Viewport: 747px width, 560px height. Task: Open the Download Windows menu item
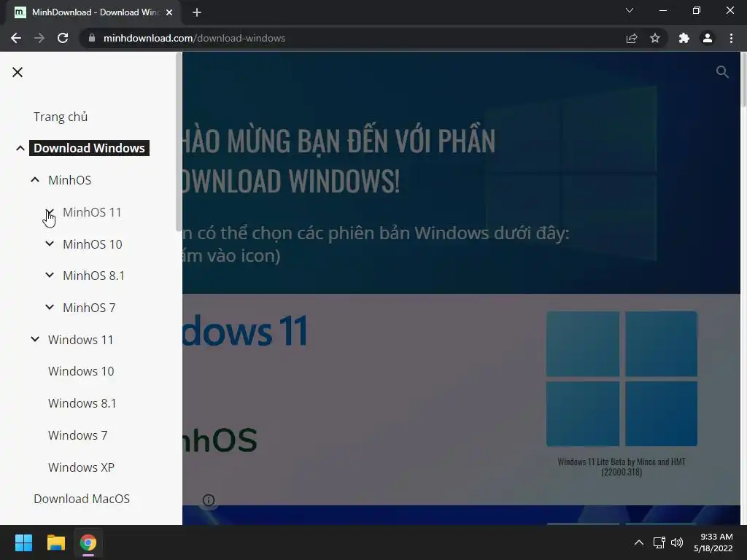pyautogui.click(x=89, y=148)
